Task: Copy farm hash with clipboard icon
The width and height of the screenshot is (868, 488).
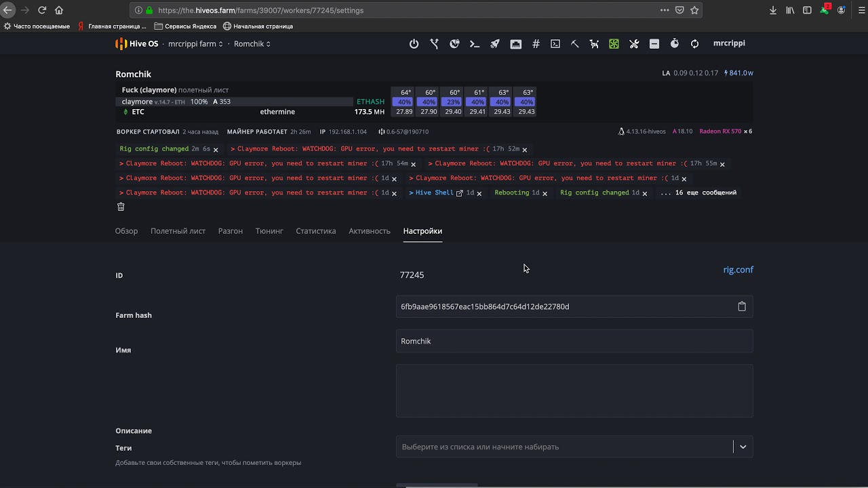Action: (x=742, y=306)
